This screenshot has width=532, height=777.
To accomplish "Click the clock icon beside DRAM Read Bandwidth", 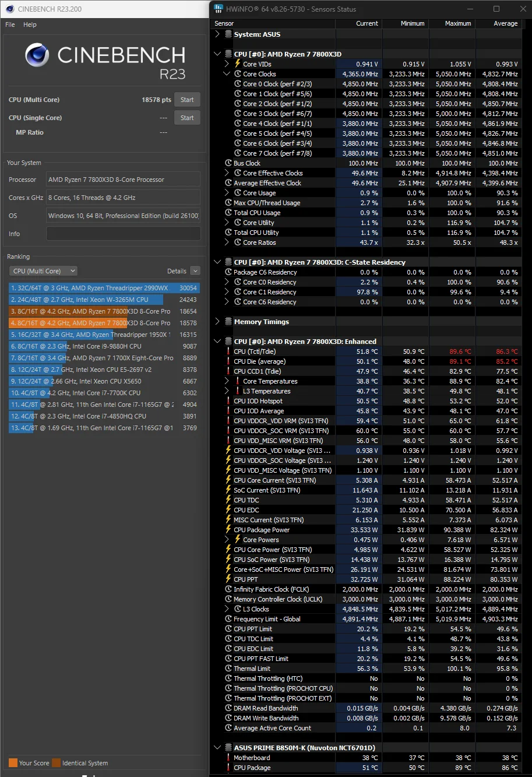I will 228,708.
